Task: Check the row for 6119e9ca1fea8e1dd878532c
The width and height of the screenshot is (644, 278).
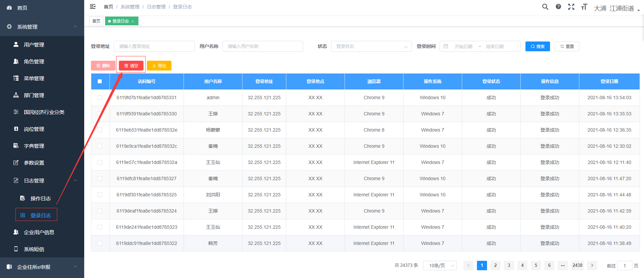Action: click(x=100, y=146)
